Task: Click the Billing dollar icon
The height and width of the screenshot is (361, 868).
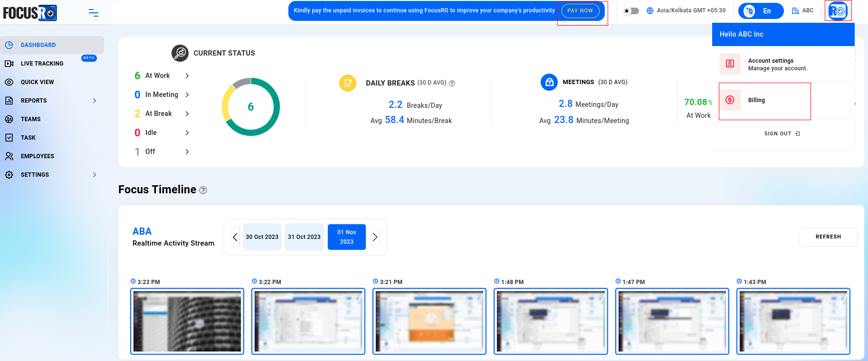Action: 730,100
